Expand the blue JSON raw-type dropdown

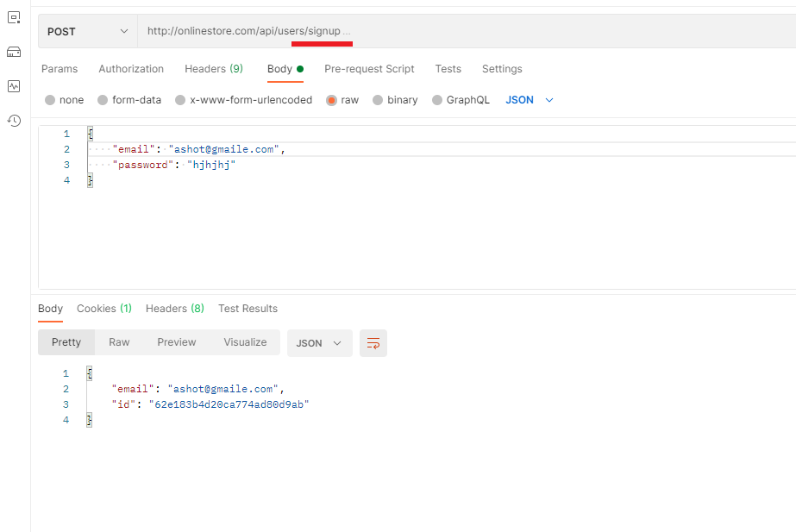(x=529, y=100)
